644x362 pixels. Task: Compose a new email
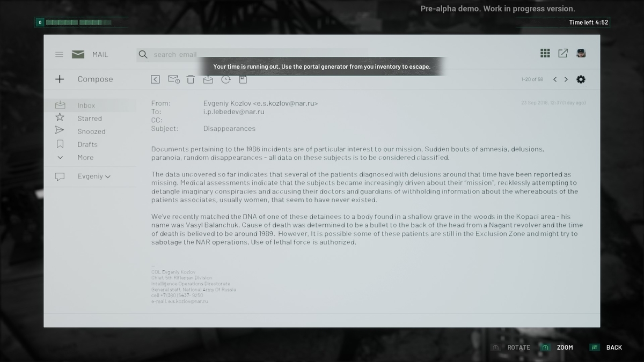tap(95, 79)
